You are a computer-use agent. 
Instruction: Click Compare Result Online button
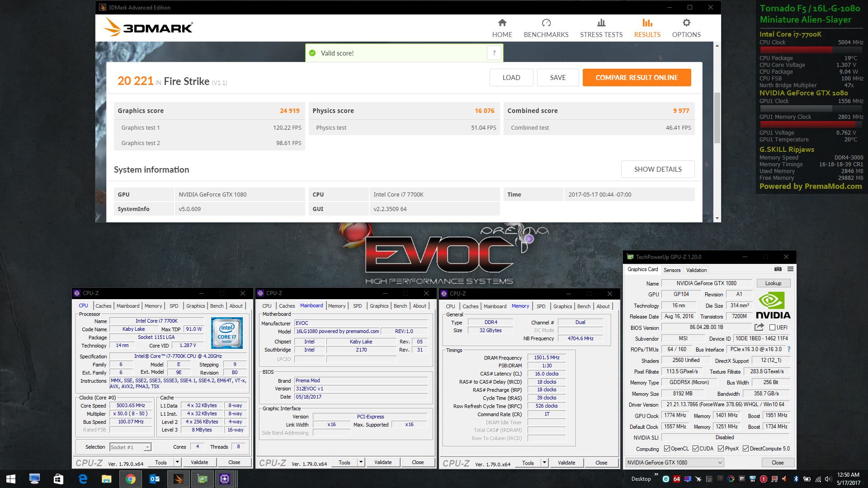click(637, 78)
